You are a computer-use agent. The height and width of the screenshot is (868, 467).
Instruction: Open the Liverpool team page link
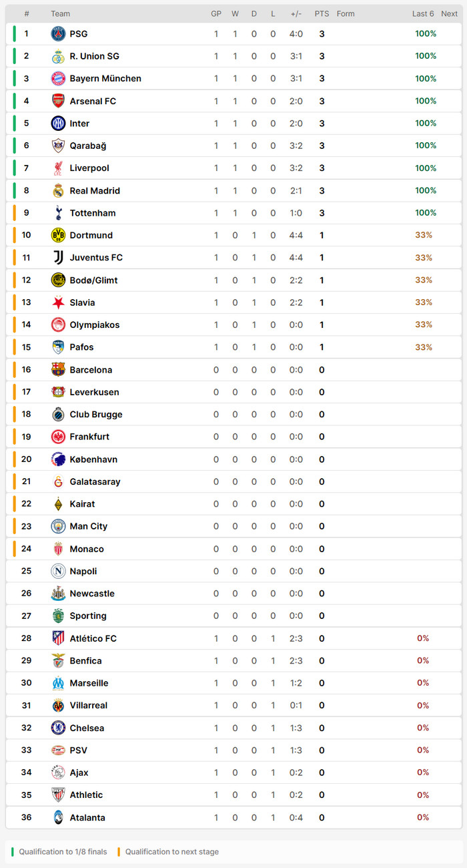click(x=89, y=168)
